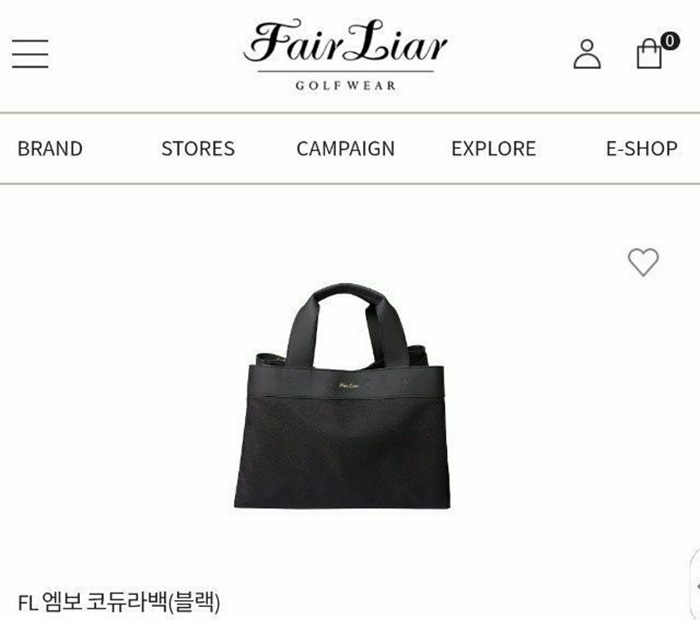Open product title FL 엠보 코듀라백(블랙)
This screenshot has height=620, width=700.
click(119, 602)
